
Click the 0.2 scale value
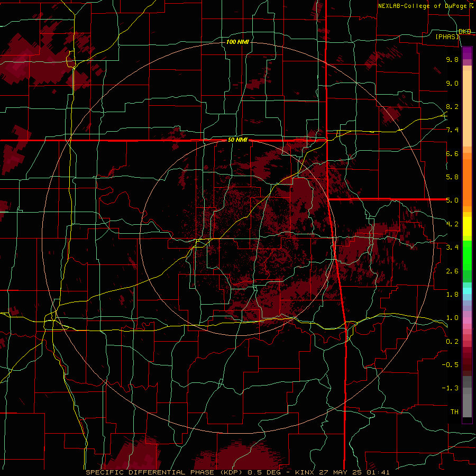(x=452, y=342)
